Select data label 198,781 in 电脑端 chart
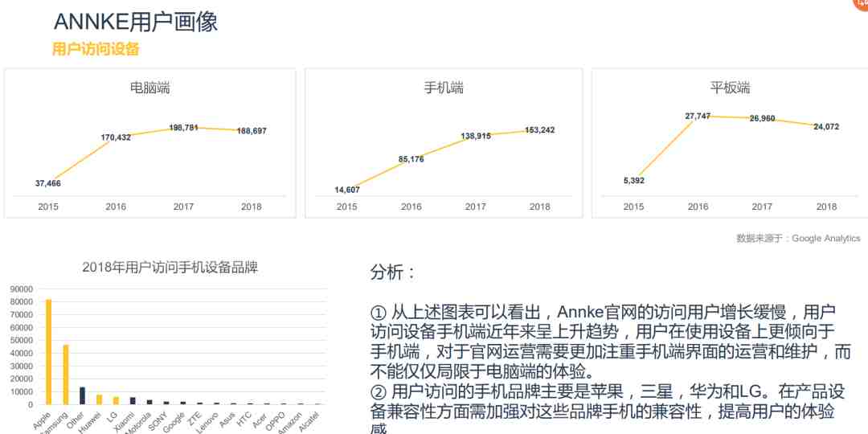The height and width of the screenshot is (434, 868). coord(184,128)
